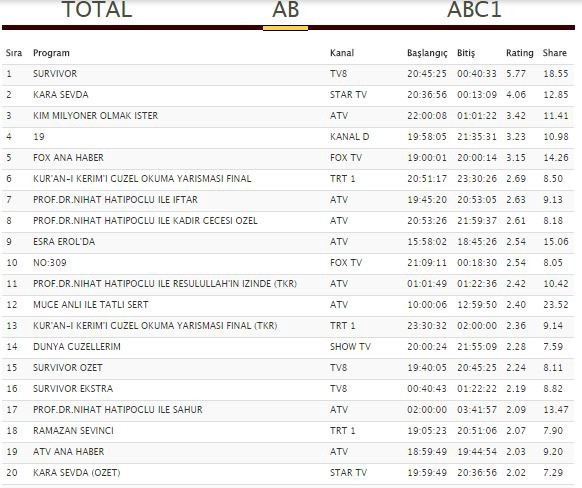
Task: Click share value 18.55
Action: [x=556, y=73]
